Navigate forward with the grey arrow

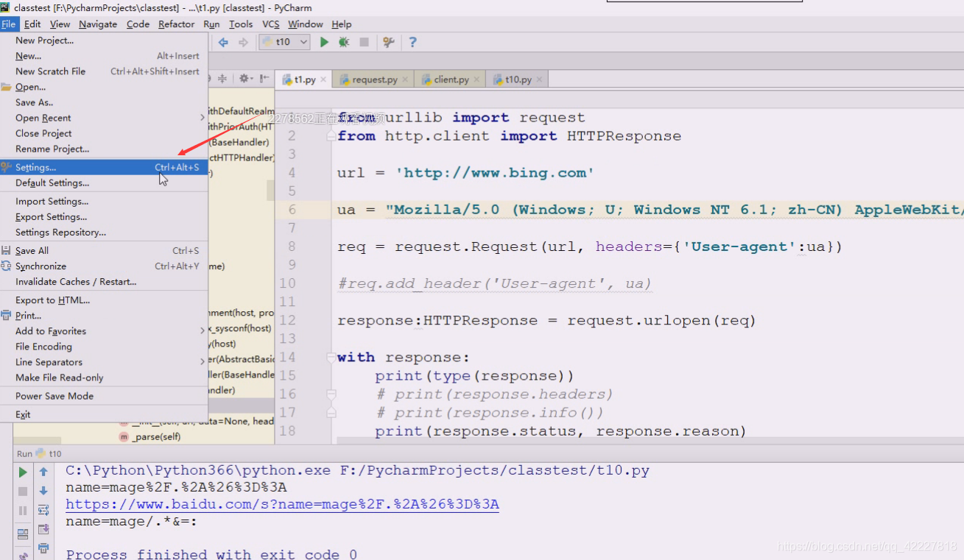pyautogui.click(x=243, y=42)
